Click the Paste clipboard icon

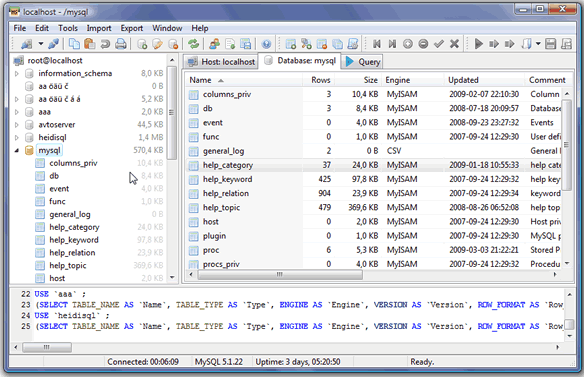pyautogui.click(x=89, y=44)
